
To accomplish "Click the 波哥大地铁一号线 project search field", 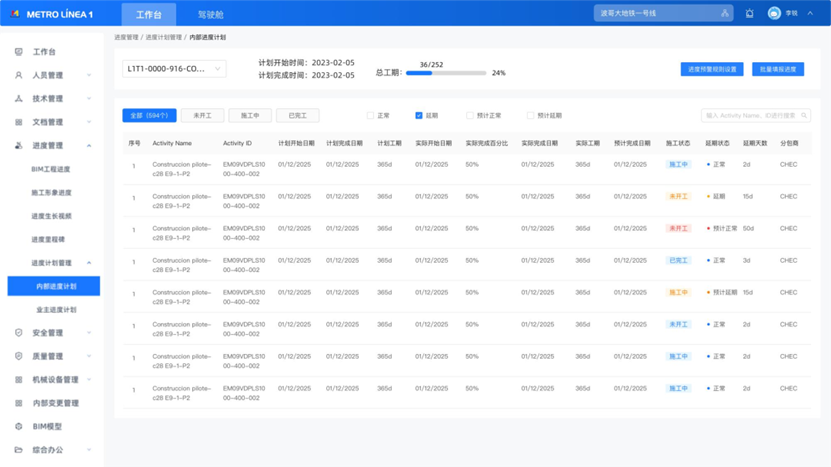I will tap(664, 13).
